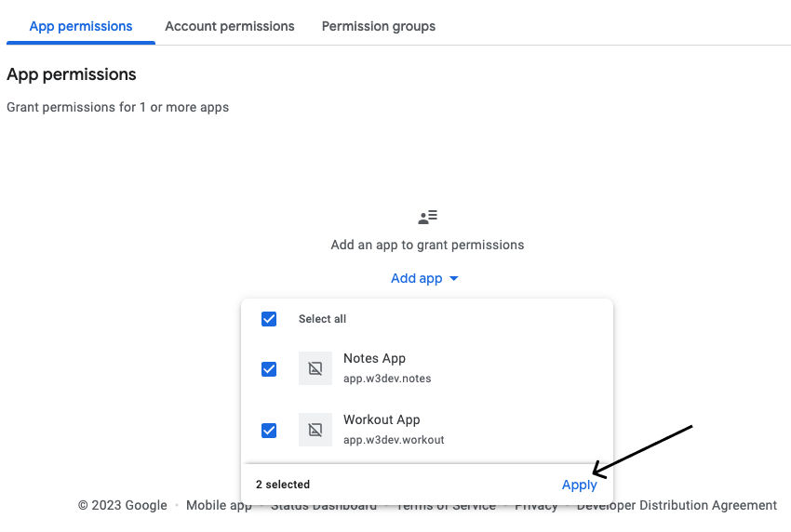Open the Terms of Service link

click(446, 506)
